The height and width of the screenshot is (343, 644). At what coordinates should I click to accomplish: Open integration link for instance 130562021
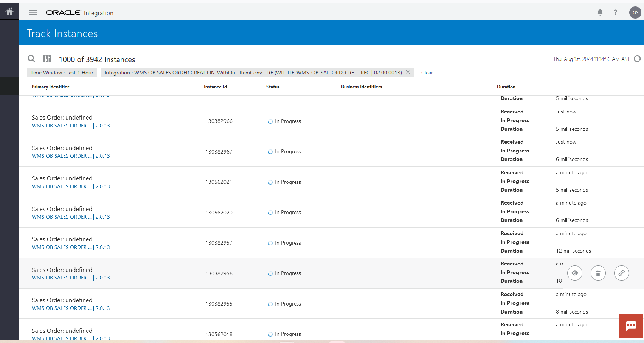click(61, 186)
